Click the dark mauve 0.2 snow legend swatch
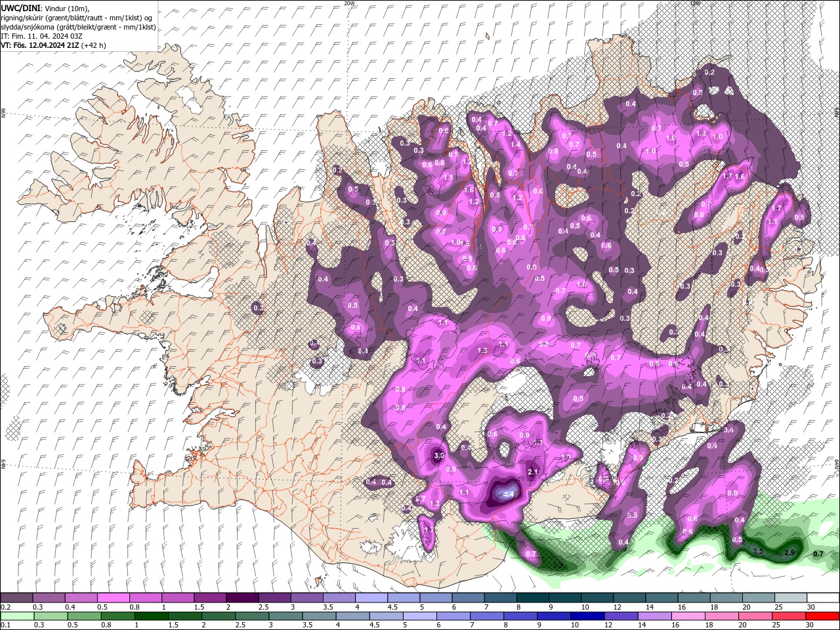Screen dimensions: 840x630 coord(16,598)
